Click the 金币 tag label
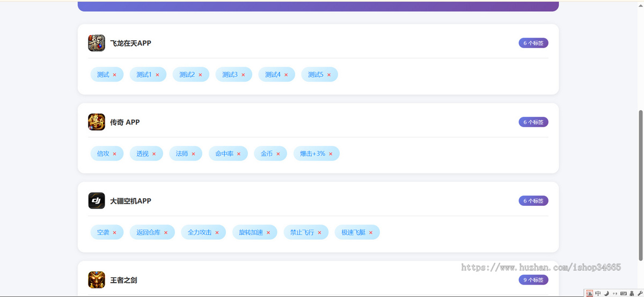This screenshot has height=297, width=644. point(267,154)
